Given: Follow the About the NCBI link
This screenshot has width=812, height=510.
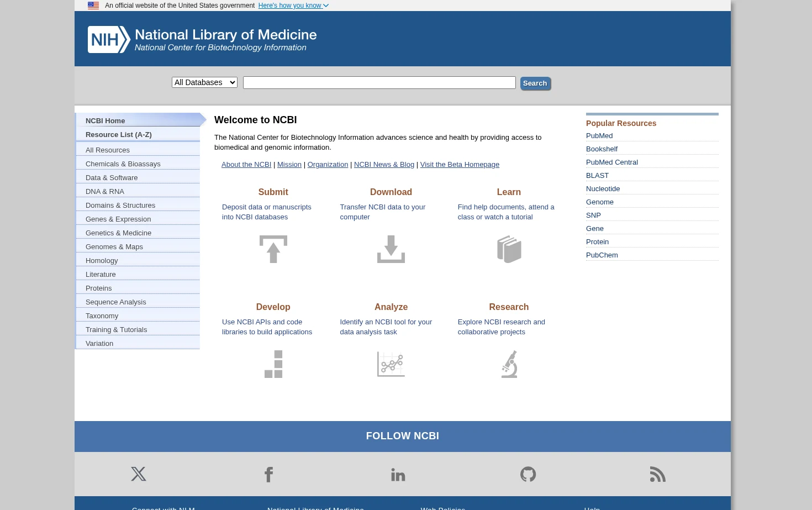Looking at the screenshot, I should click(246, 165).
